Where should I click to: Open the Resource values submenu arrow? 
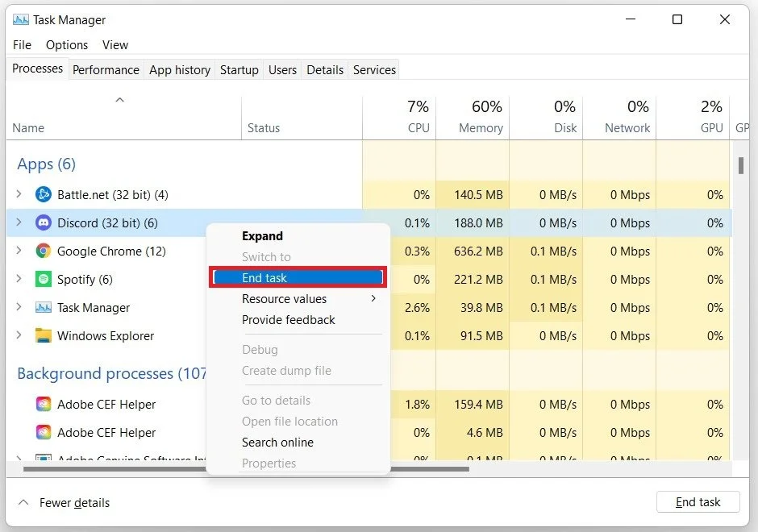(373, 298)
